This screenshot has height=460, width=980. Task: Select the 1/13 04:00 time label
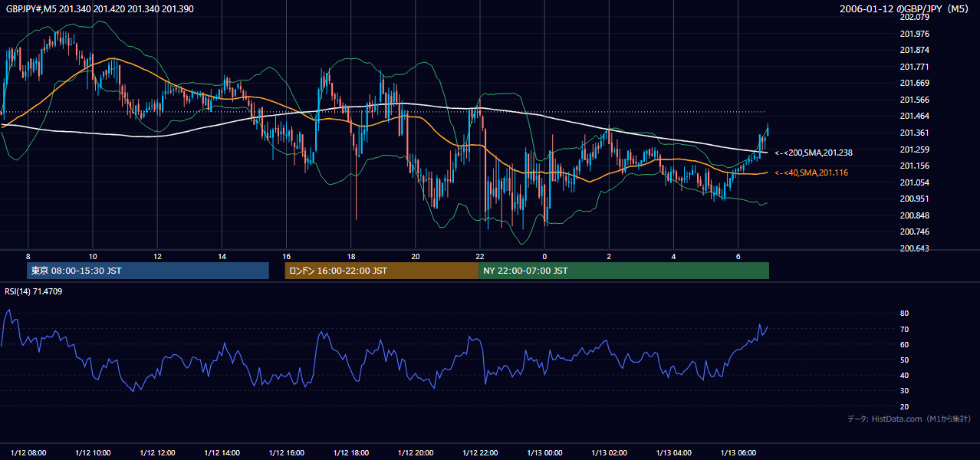point(674,452)
